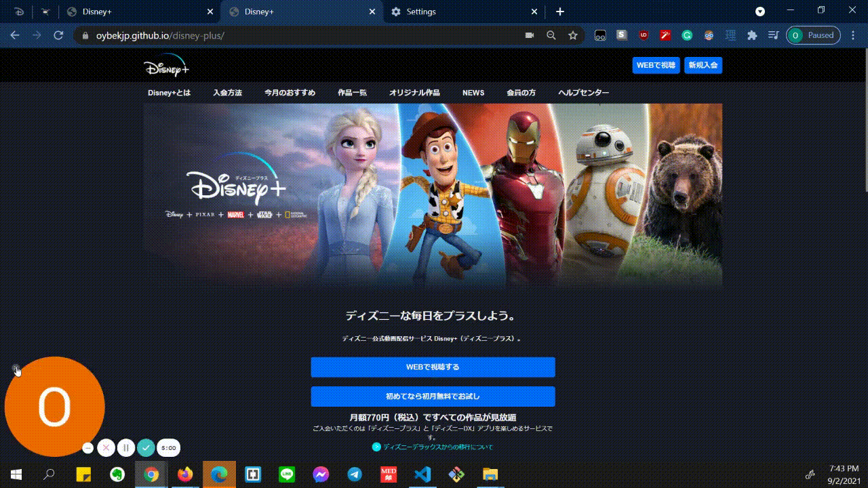The width and height of the screenshot is (868, 488).
Task: Open Messenger from the taskbar
Action: 321,474
